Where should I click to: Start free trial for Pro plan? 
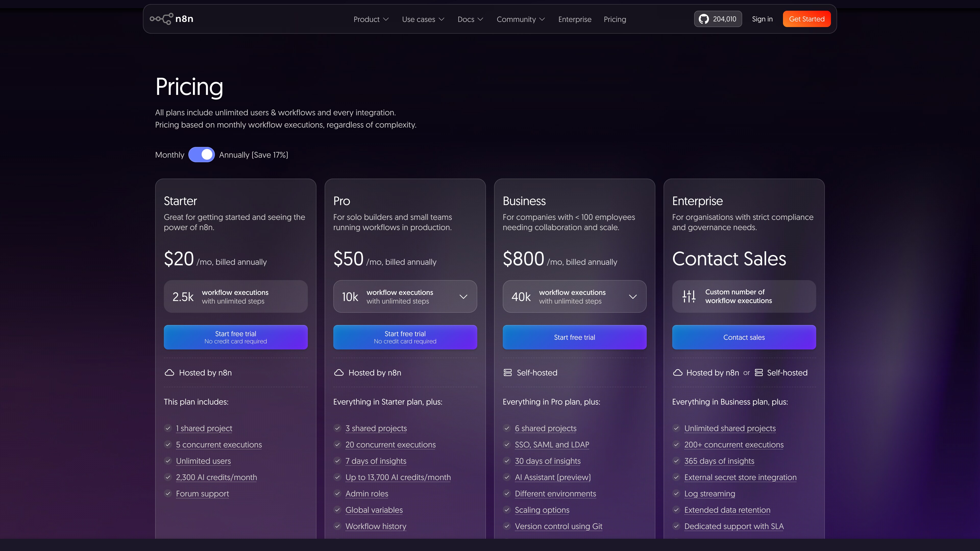405,337
